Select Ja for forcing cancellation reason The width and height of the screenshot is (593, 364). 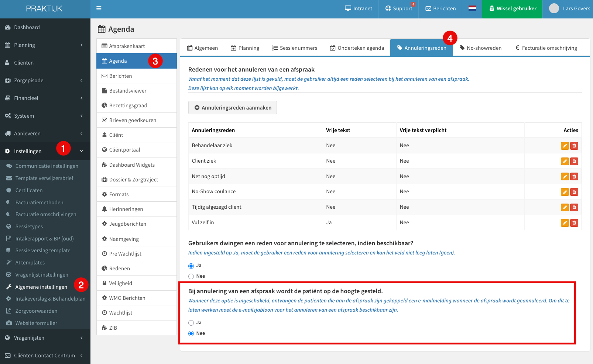tap(191, 266)
